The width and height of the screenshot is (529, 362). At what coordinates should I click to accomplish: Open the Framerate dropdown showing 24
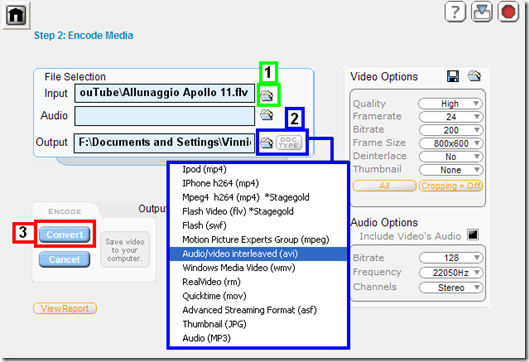(451, 117)
